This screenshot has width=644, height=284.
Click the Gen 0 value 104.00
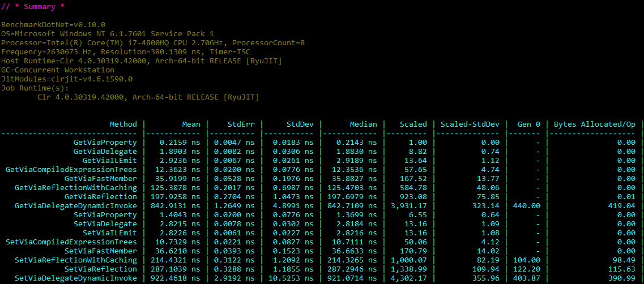[527, 259]
